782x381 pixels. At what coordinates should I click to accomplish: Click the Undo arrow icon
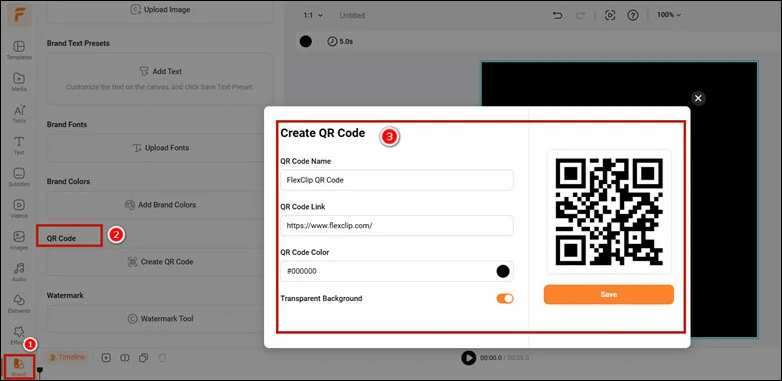coord(558,15)
